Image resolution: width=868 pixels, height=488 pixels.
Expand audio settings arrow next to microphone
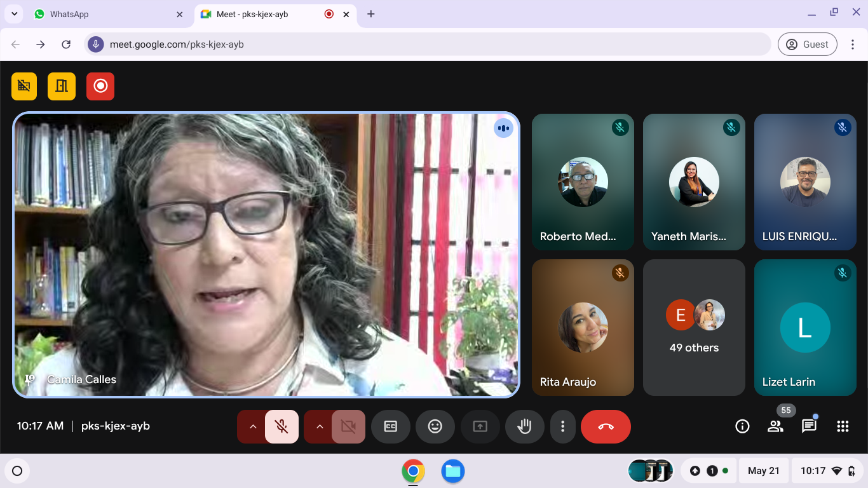click(252, 426)
